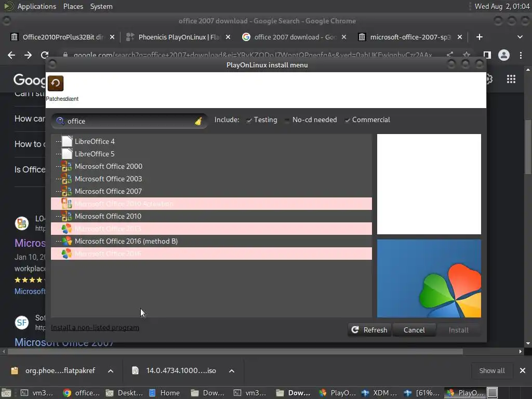Toggle the Testing include option
This screenshot has width=532, height=399.
point(262,120)
